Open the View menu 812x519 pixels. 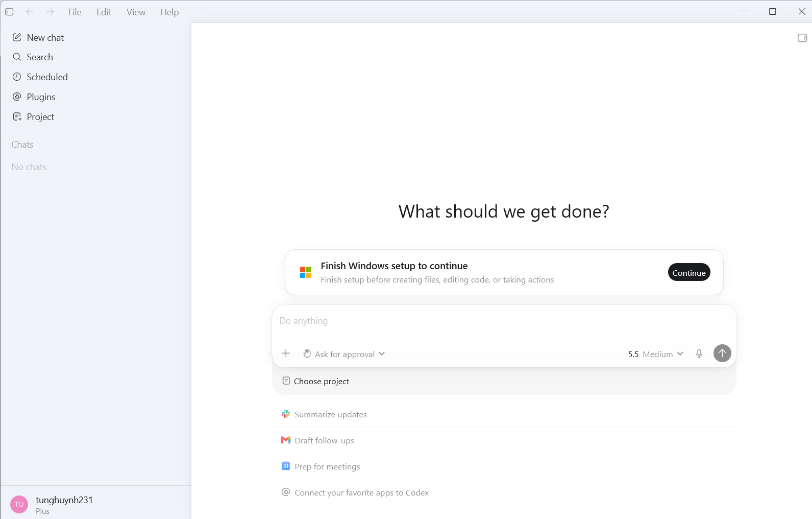pos(136,12)
